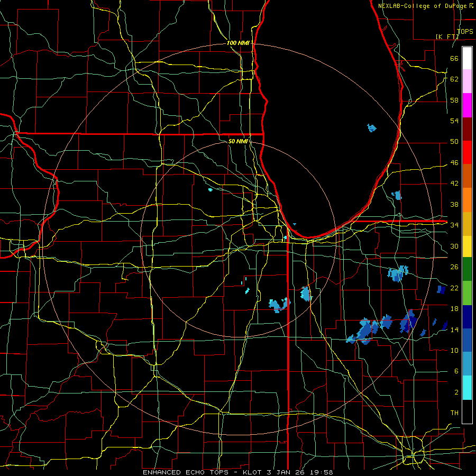Select the 42 legend value
This screenshot has height=476, width=476.
pos(454,184)
